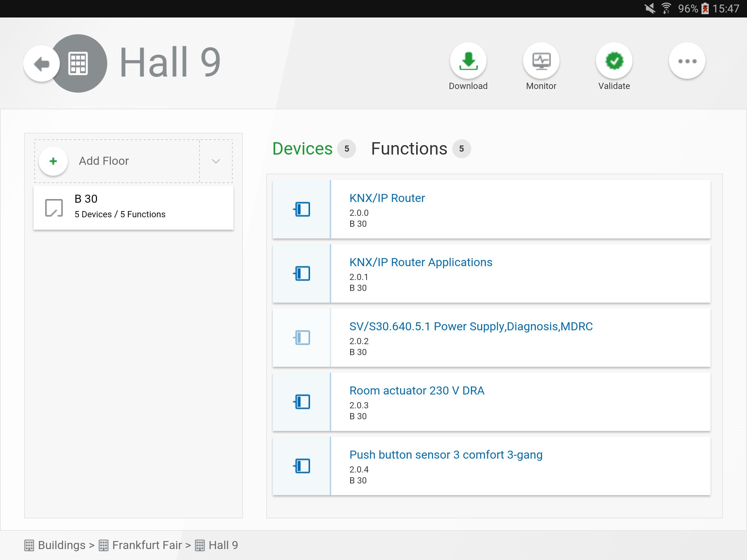The image size is (747, 560).
Task: Click the Room actuator 230 V DRA icon
Action: (x=302, y=402)
